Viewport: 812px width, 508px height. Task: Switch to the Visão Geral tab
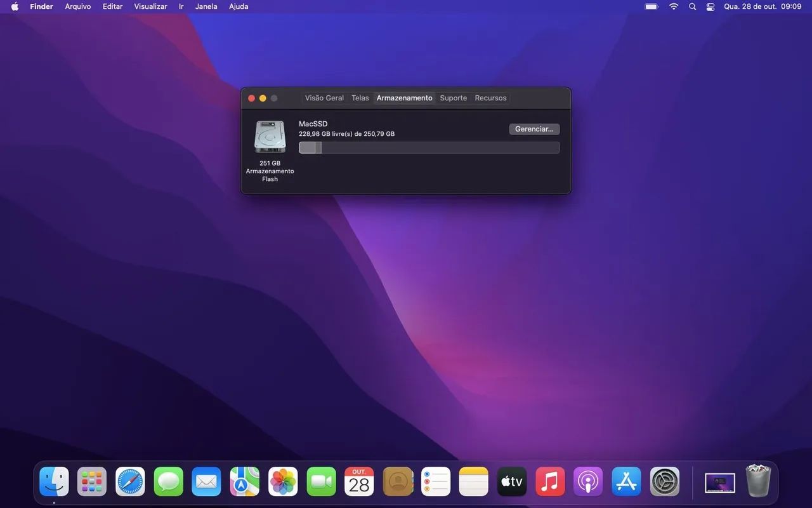[x=324, y=98]
